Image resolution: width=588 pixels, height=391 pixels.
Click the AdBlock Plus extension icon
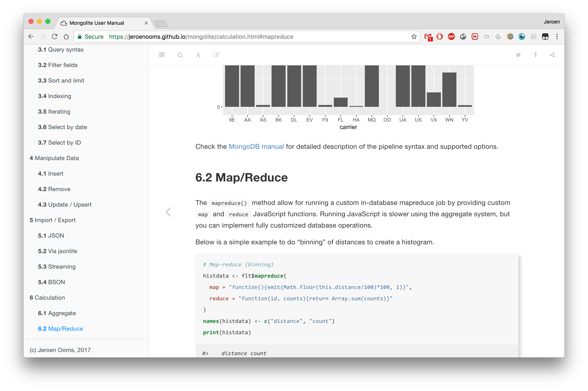451,37
